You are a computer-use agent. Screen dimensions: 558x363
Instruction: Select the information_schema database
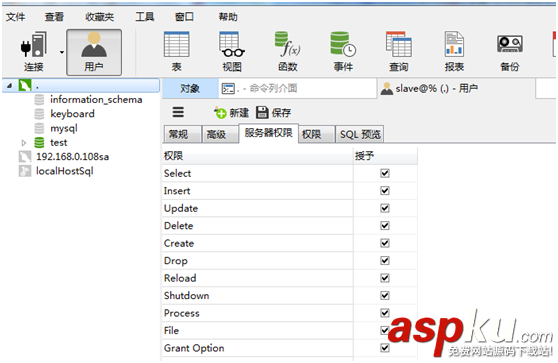pyautogui.click(x=96, y=100)
